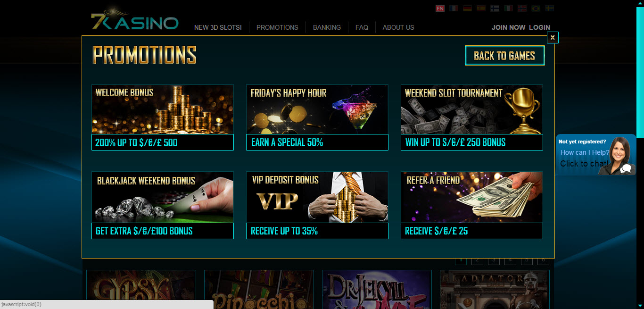The width and height of the screenshot is (644, 309).
Task: Select the German flag language icon
Action: [467, 8]
